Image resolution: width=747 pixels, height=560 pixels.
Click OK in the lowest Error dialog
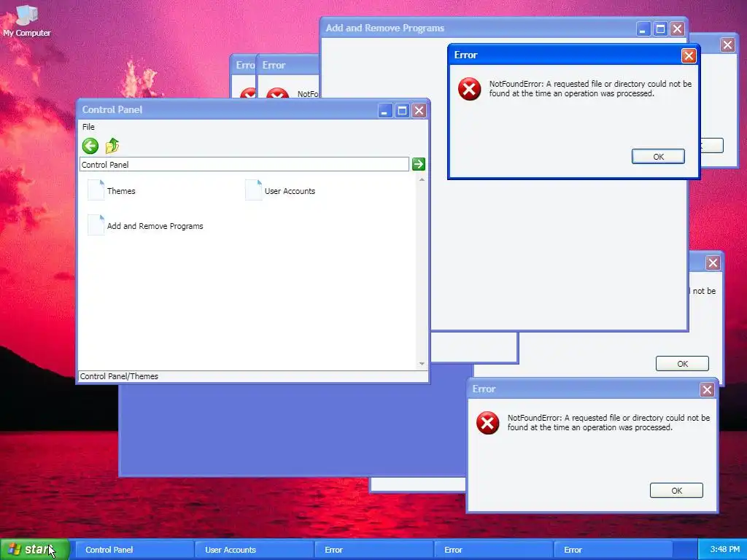676,491
